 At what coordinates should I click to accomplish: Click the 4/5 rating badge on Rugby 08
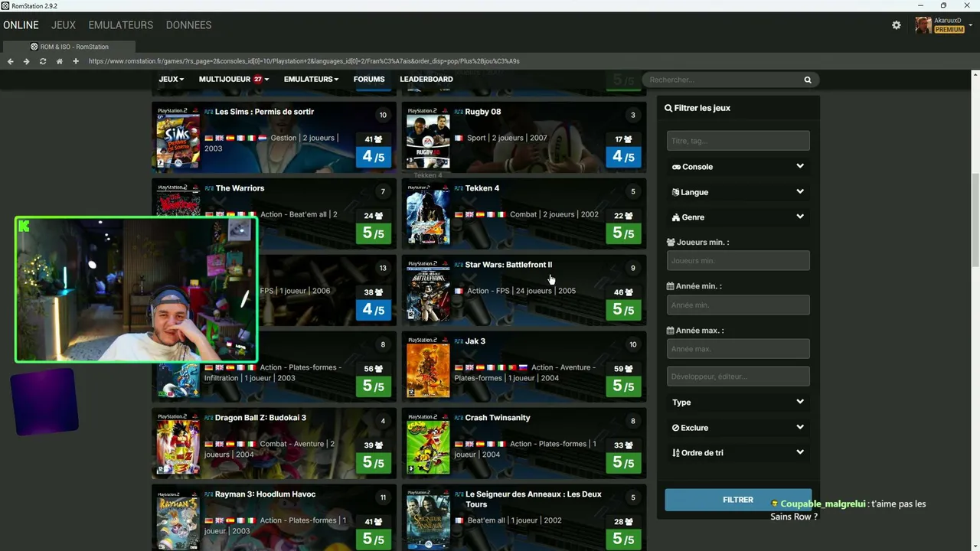[623, 157]
